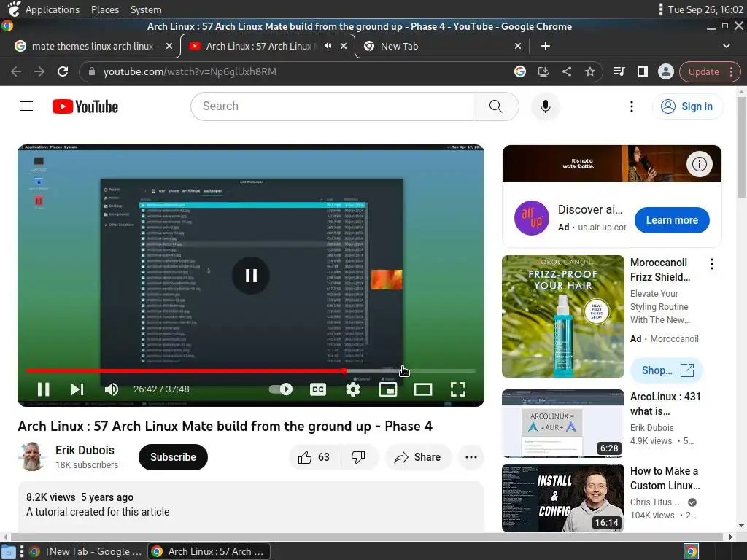Expand the tab search dropdown
747x560 pixels.
[726, 46]
